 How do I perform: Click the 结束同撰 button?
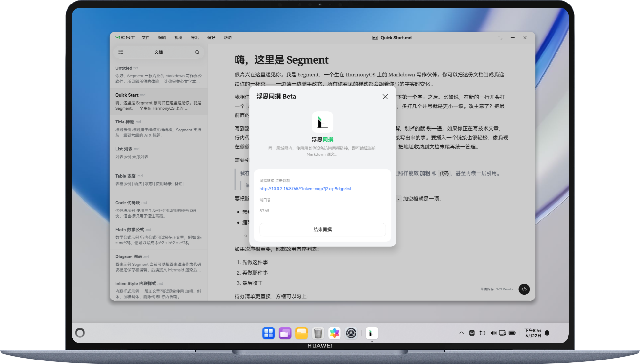click(323, 230)
